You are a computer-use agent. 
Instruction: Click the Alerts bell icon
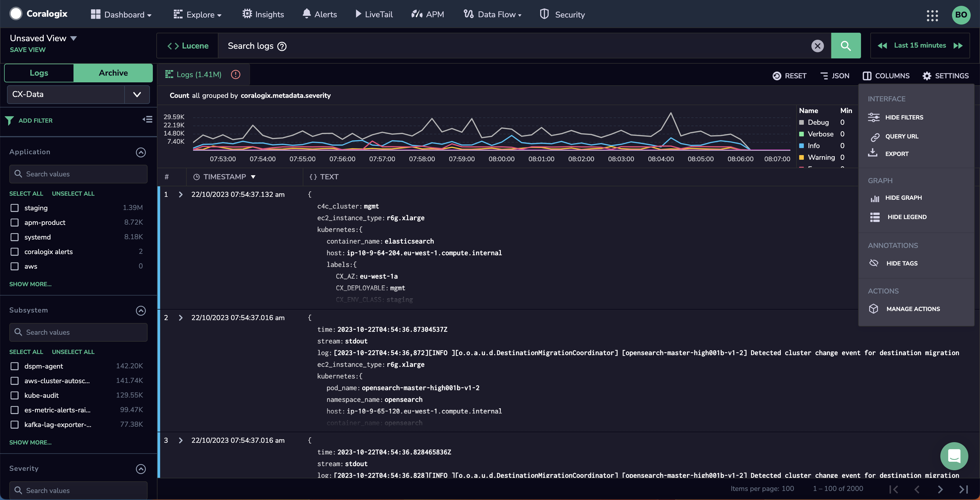point(306,14)
